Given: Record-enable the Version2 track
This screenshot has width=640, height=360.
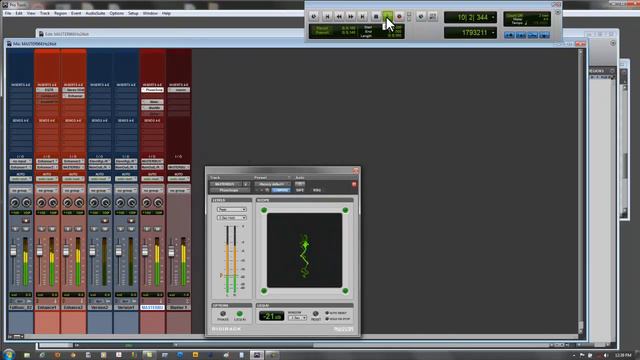Looking at the screenshot, I should (104, 221).
